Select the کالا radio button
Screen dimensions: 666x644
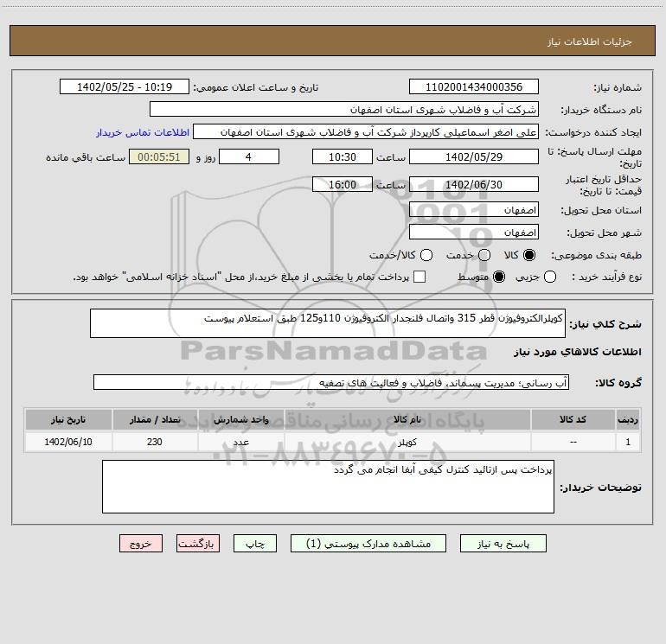[x=529, y=255]
